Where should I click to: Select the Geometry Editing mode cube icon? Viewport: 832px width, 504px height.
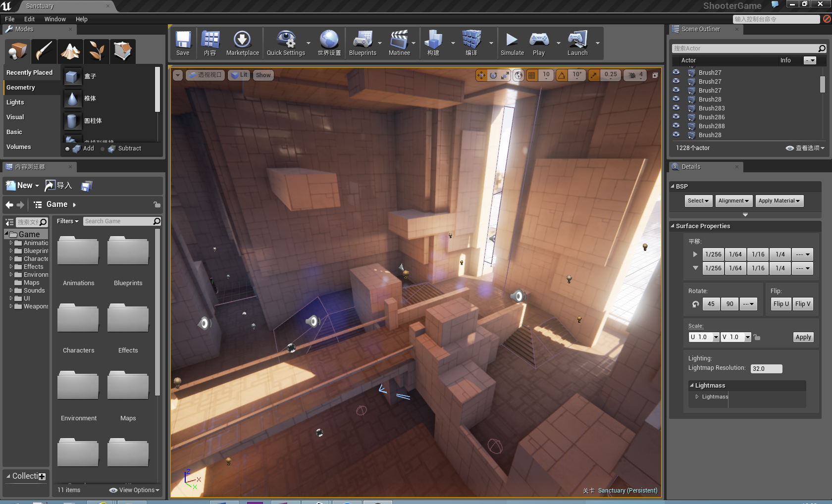click(122, 51)
